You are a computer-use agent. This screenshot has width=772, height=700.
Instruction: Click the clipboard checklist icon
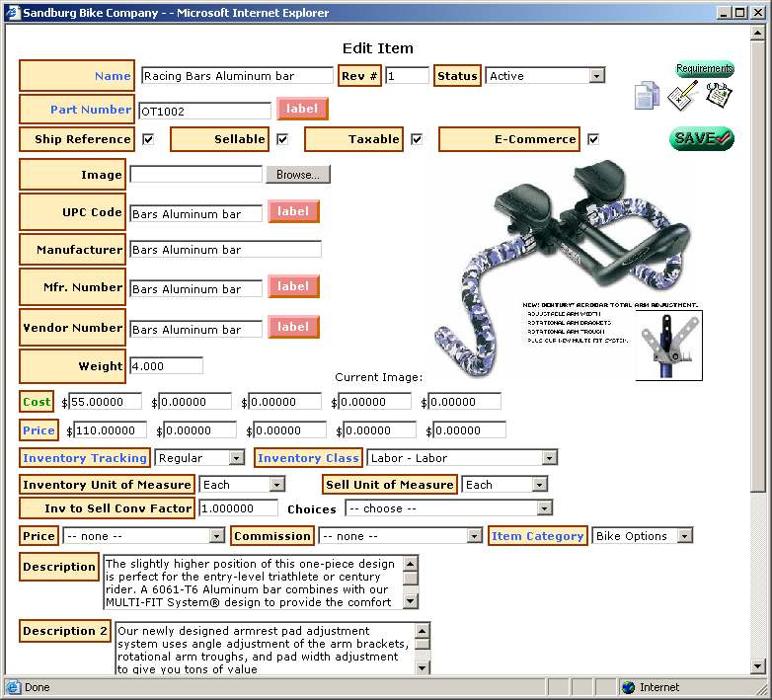719,95
